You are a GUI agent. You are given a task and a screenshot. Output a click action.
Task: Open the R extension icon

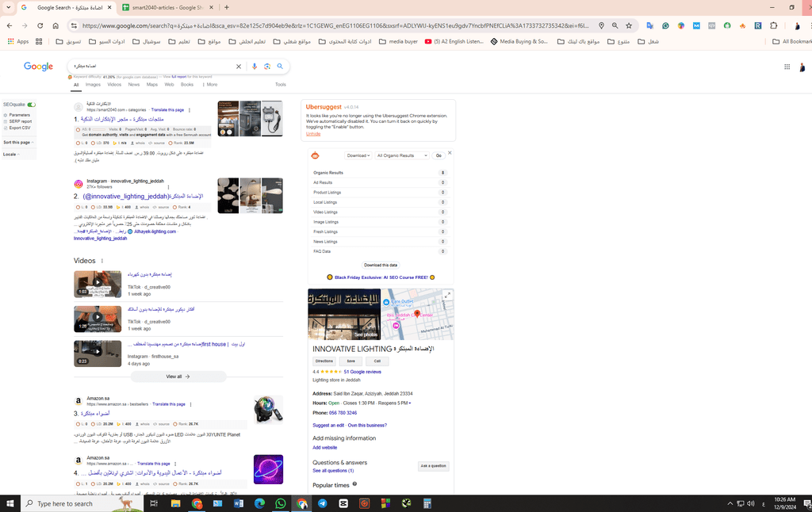click(758, 25)
